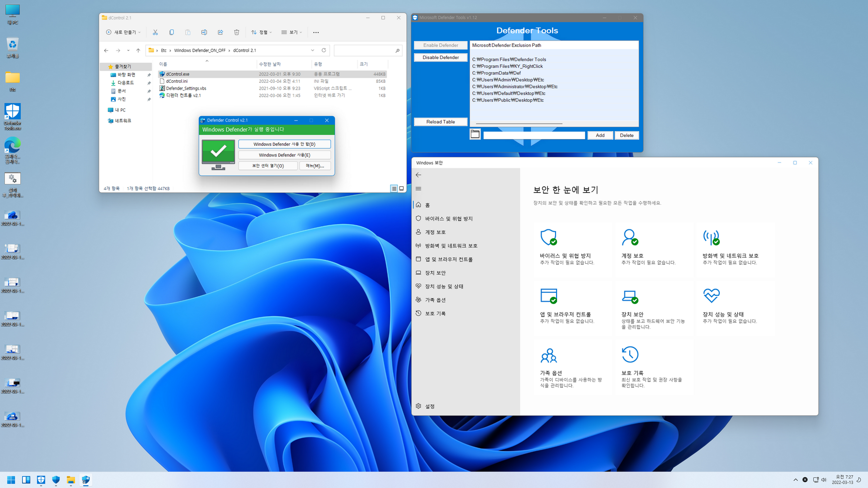Click the Copy icon in Explorer toolbar

point(171,32)
